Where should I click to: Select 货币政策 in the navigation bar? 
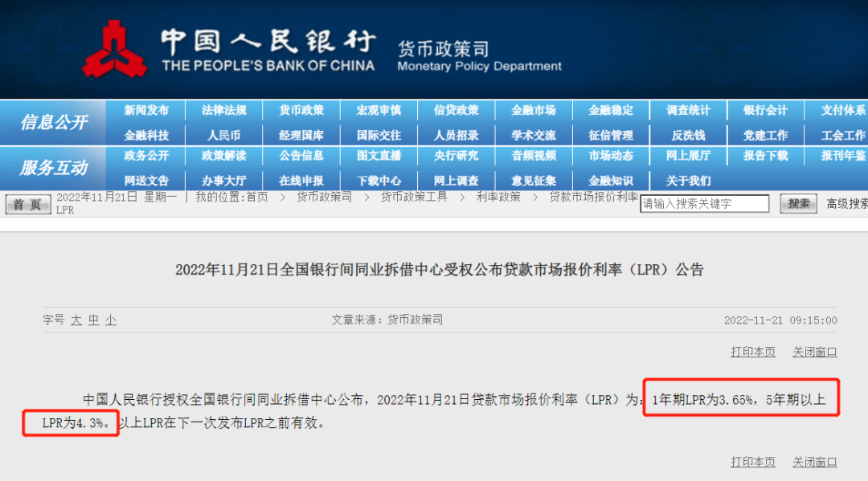click(x=301, y=111)
